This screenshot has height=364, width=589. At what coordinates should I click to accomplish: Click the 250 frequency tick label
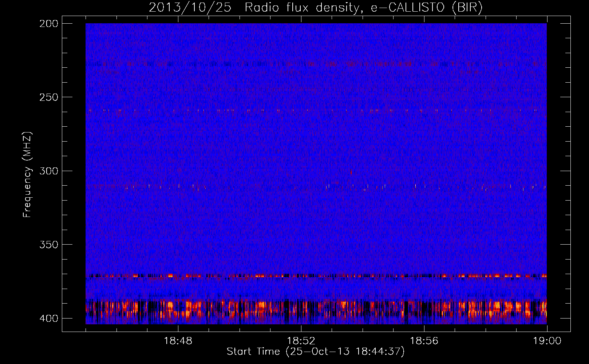(48, 97)
